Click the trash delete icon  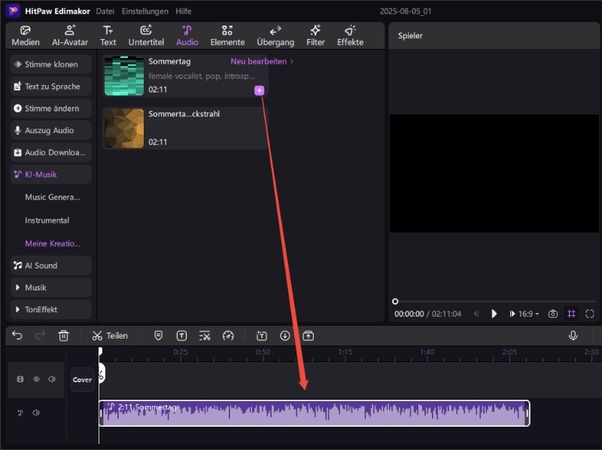64,336
